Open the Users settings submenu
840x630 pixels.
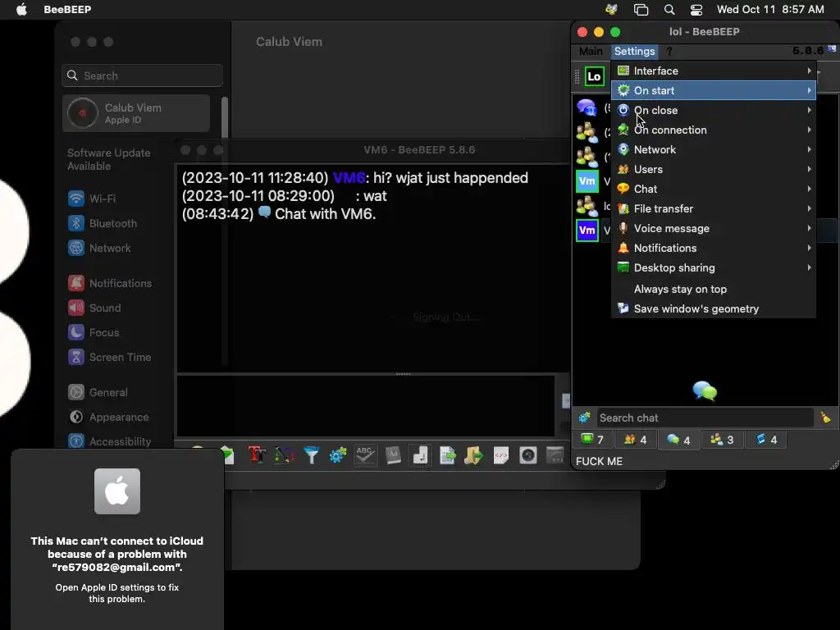[x=714, y=169]
